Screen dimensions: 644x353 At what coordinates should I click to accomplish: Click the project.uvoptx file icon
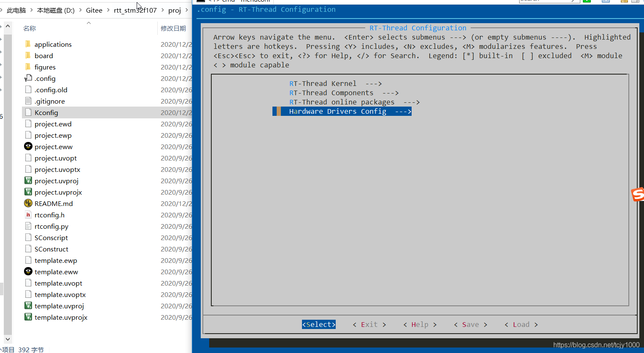[x=28, y=169]
